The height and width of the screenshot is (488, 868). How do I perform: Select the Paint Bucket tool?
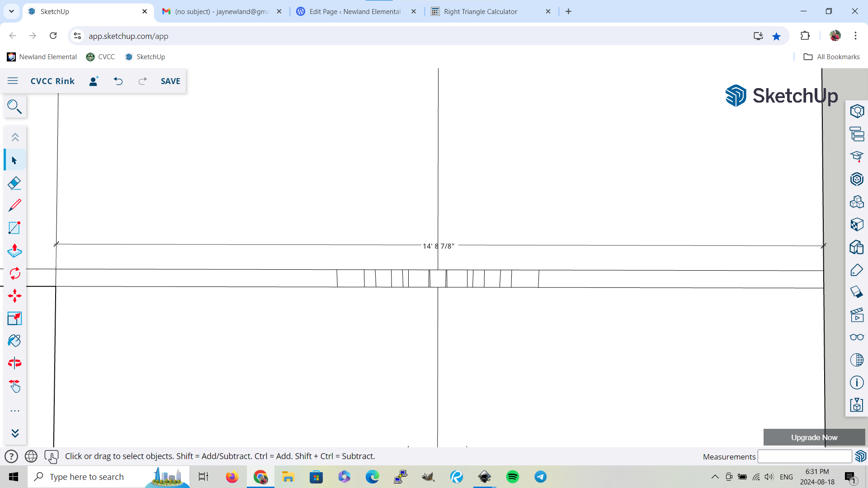[14, 341]
